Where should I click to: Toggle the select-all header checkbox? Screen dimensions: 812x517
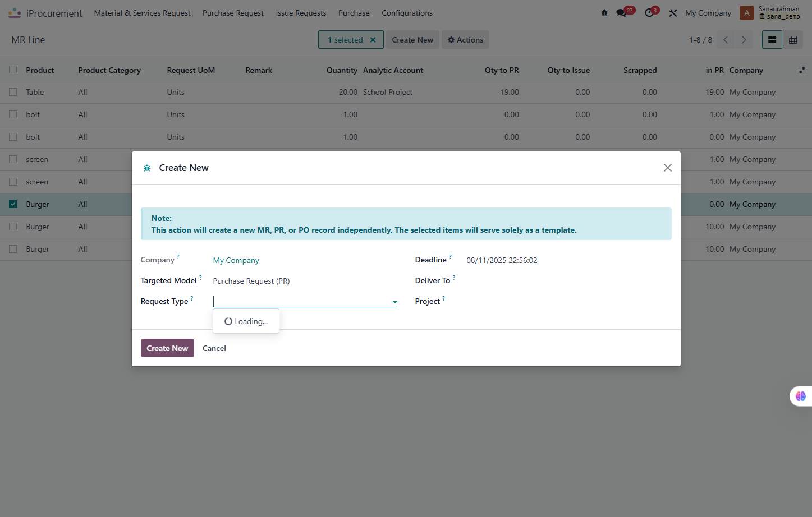[x=13, y=70]
